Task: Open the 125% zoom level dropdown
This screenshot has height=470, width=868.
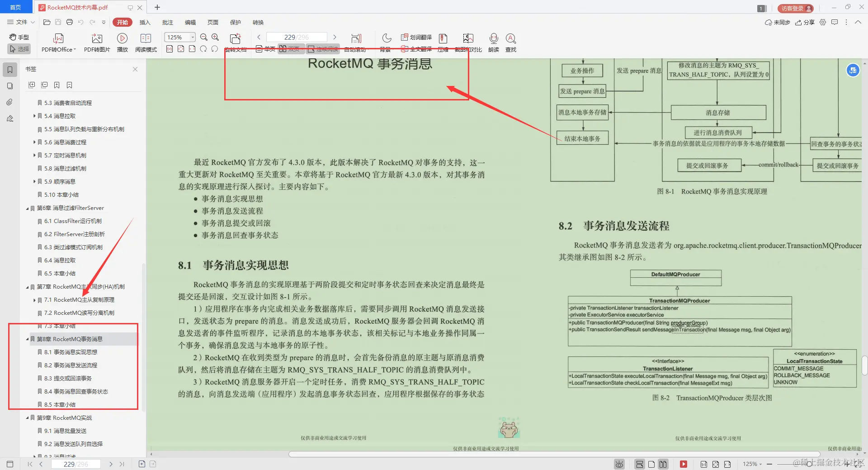Action: point(192,37)
